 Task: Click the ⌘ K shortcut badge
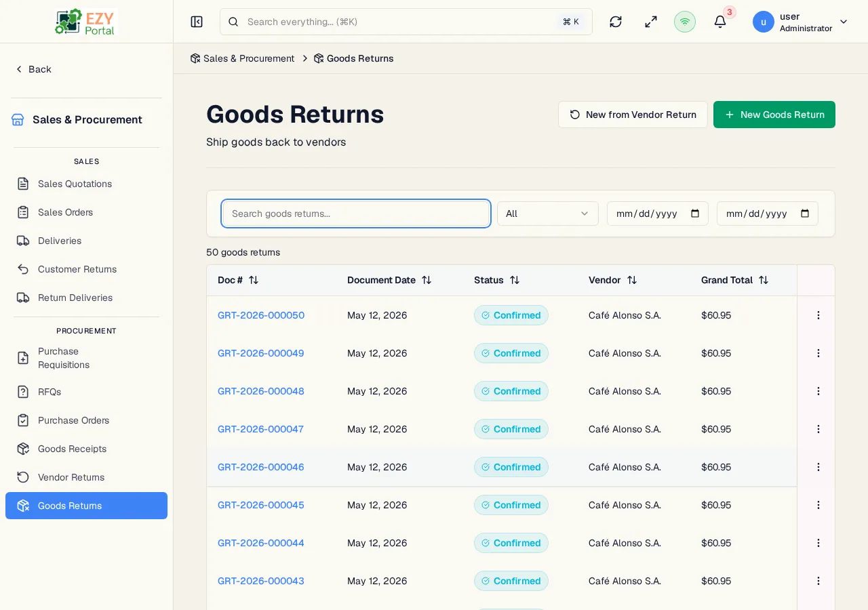tap(571, 22)
